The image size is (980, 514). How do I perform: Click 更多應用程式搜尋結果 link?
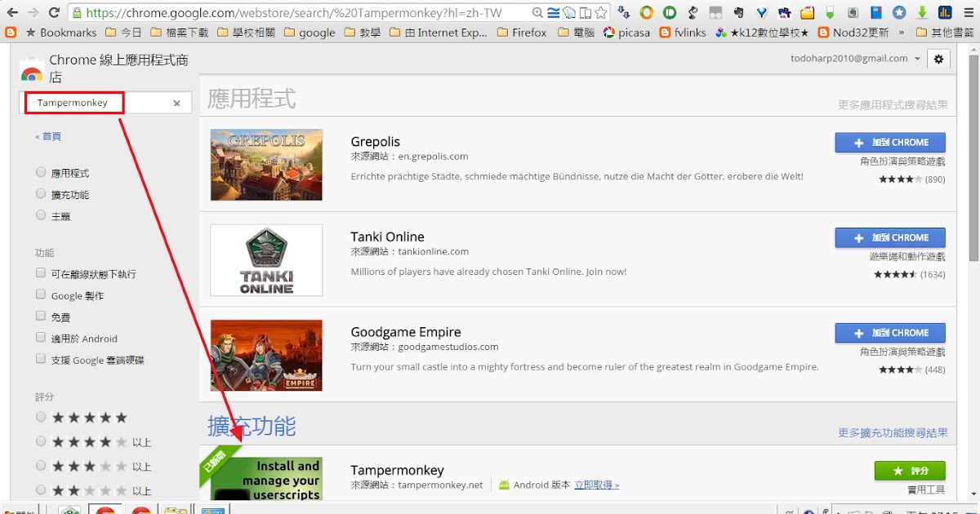pos(893,104)
